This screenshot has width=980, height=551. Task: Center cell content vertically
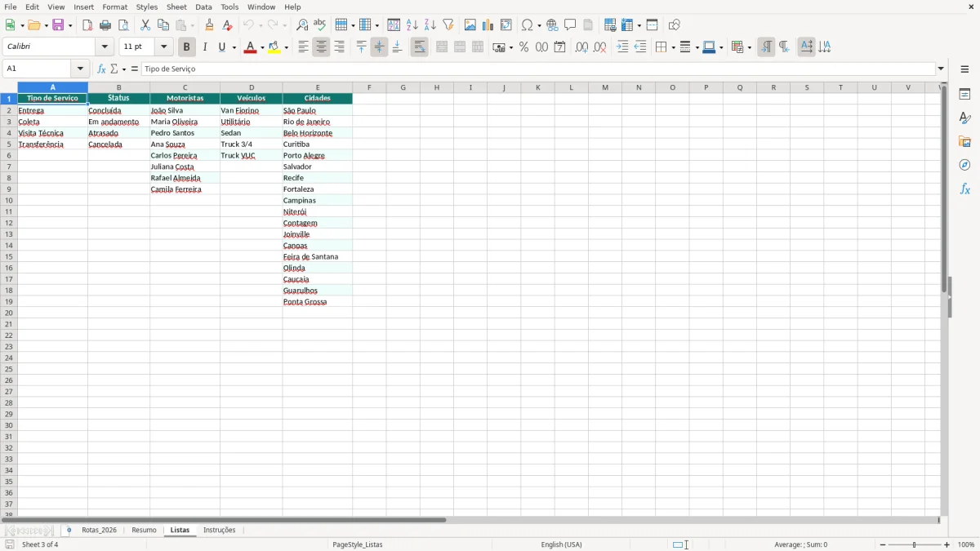coord(379,47)
